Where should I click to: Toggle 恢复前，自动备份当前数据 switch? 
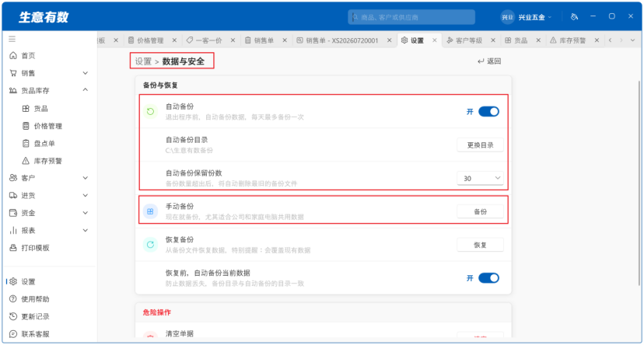click(488, 278)
